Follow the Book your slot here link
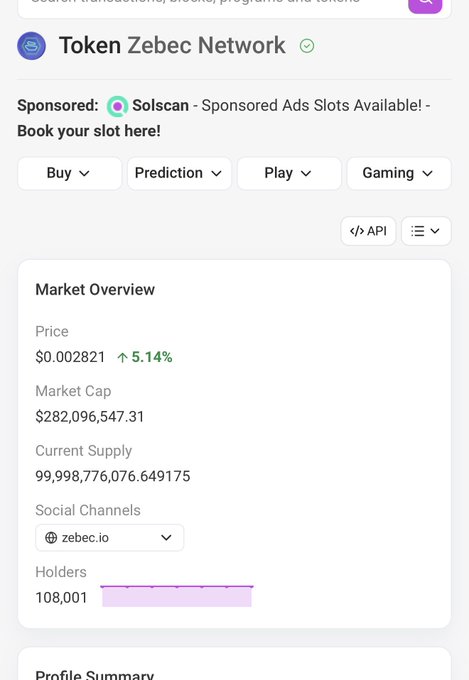469x680 pixels. click(89, 131)
